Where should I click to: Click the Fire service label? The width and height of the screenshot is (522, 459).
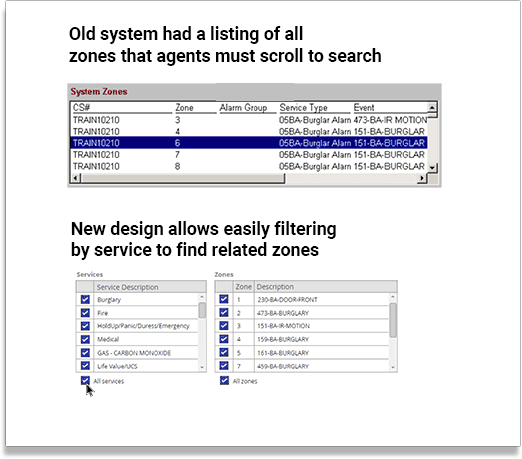coord(102,313)
